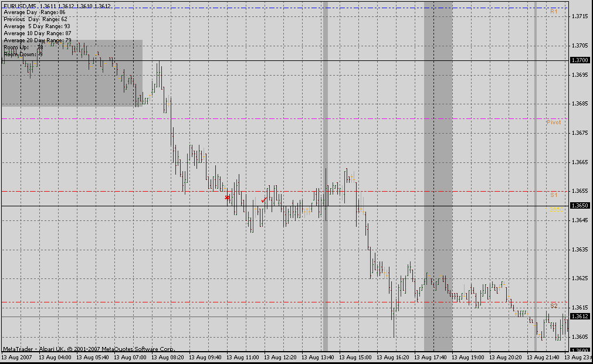Select the S2 support label
593x364 pixels.
click(554, 306)
